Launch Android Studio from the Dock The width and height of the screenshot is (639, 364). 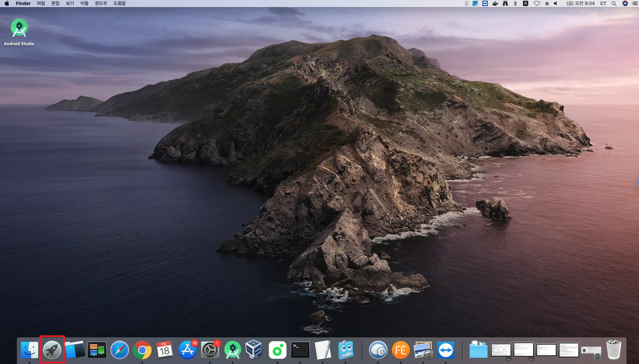233,350
